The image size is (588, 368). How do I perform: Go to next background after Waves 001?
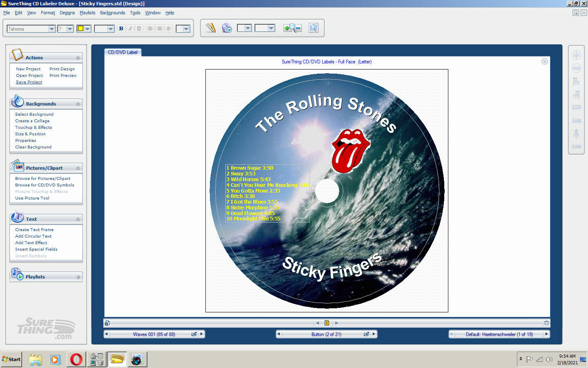[x=201, y=334]
